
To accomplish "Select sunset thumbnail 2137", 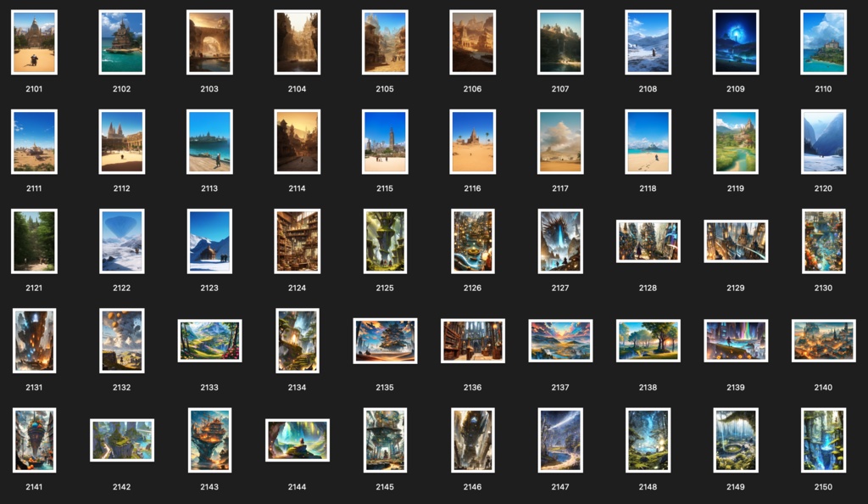I will click(560, 340).
